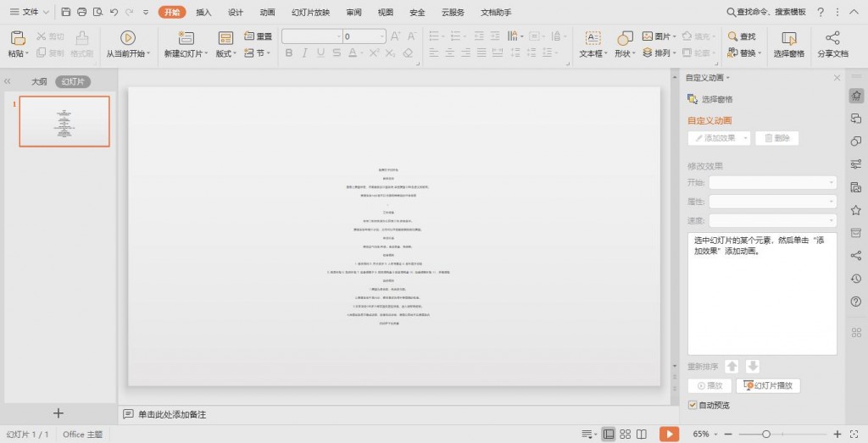This screenshot has width=868, height=443.
Task: Click the history clock icon in right sidebar
Action: coord(856,279)
